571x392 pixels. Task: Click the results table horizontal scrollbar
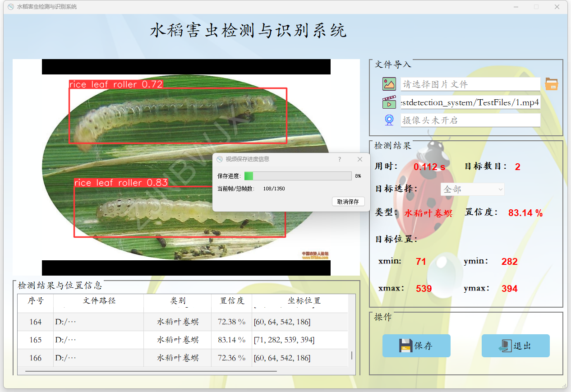click(x=151, y=371)
